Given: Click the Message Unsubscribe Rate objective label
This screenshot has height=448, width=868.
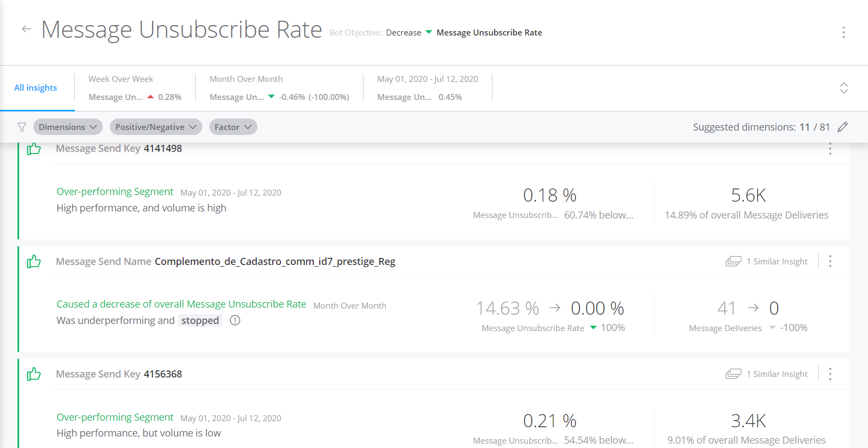Looking at the screenshot, I should click(489, 33).
